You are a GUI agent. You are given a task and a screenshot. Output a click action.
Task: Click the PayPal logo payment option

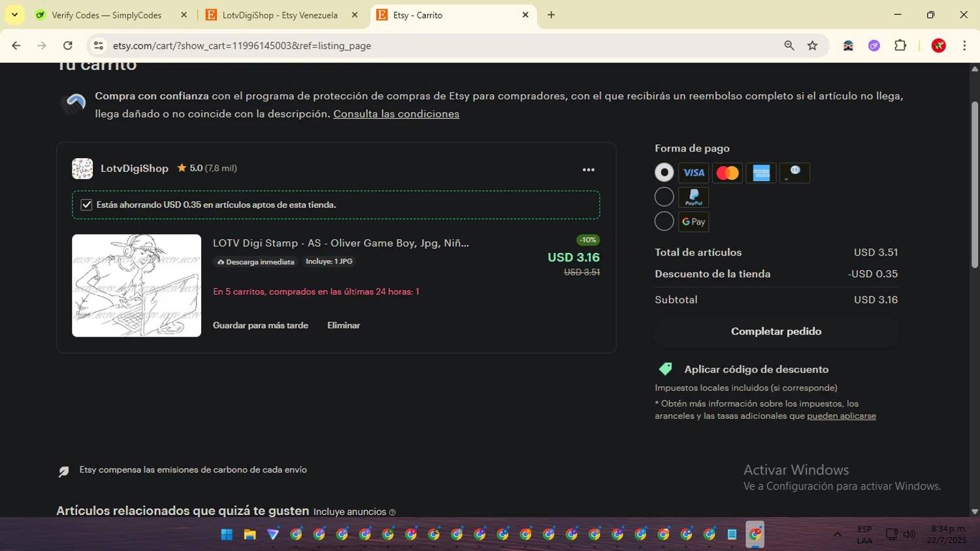point(694,197)
